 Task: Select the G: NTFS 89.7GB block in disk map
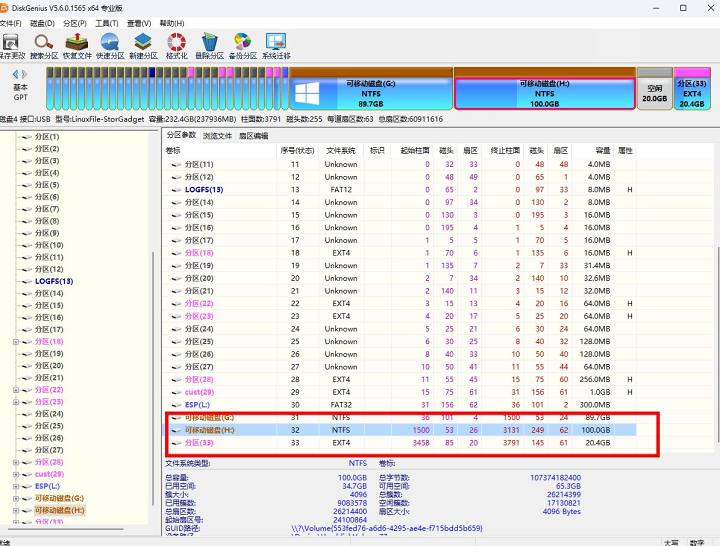tap(371, 89)
